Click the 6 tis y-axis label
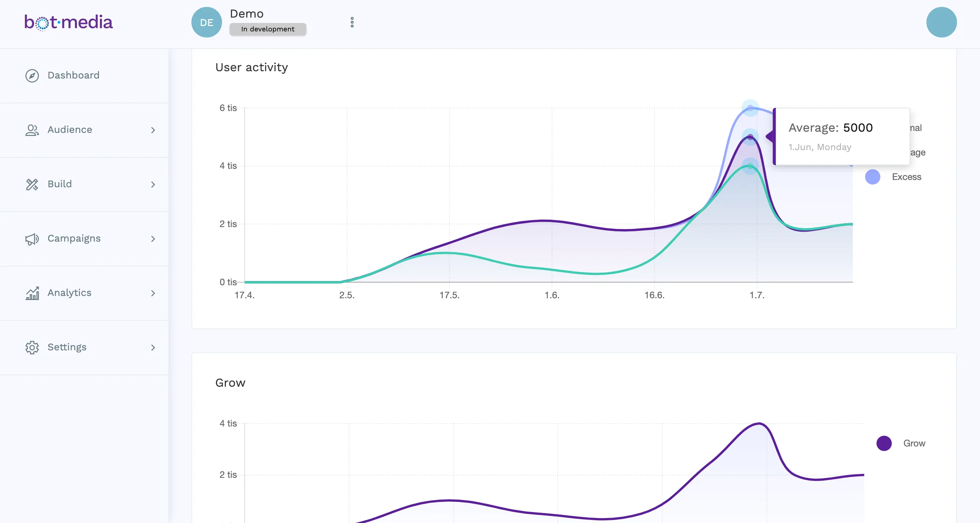Image resolution: width=980 pixels, height=523 pixels. (x=228, y=108)
